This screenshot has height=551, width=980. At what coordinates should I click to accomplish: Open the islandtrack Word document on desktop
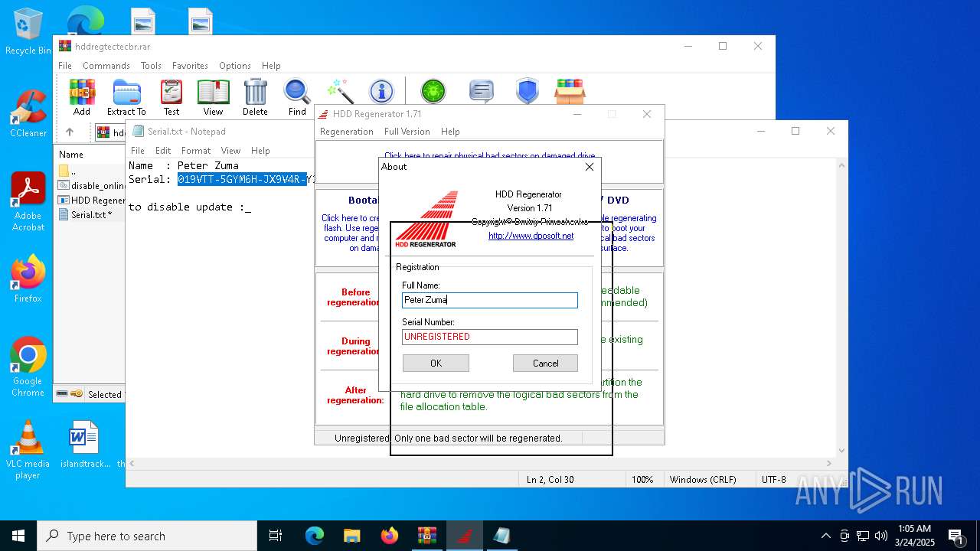(x=84, y=444)
